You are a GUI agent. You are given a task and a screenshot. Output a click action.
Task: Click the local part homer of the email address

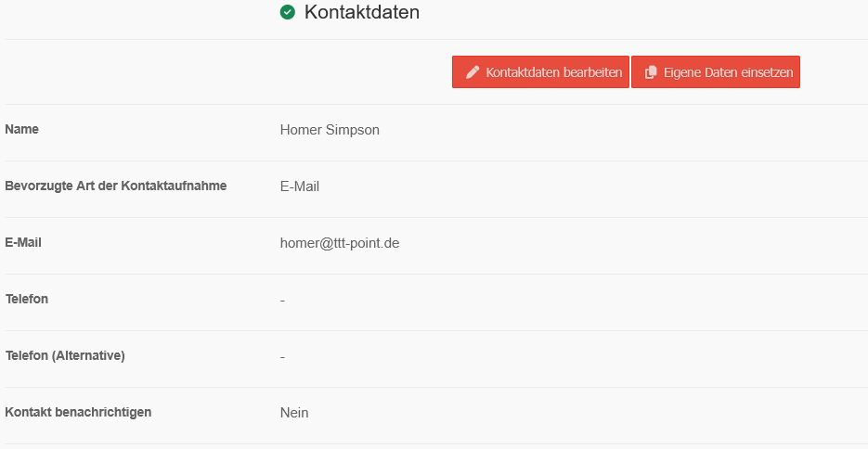299,243
